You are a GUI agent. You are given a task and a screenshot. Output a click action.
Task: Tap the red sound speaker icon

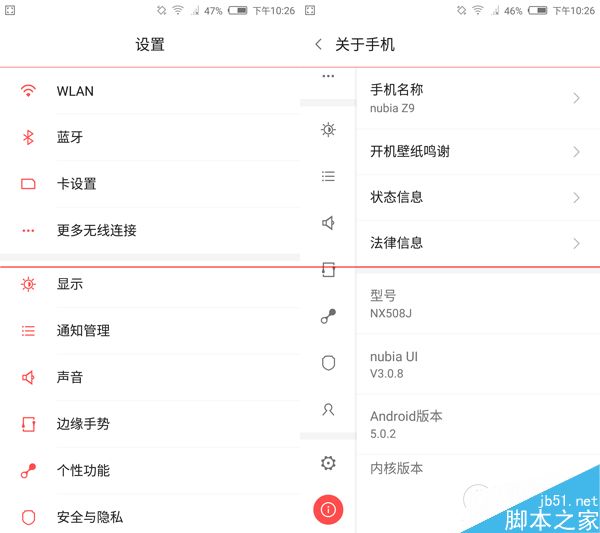28,377
